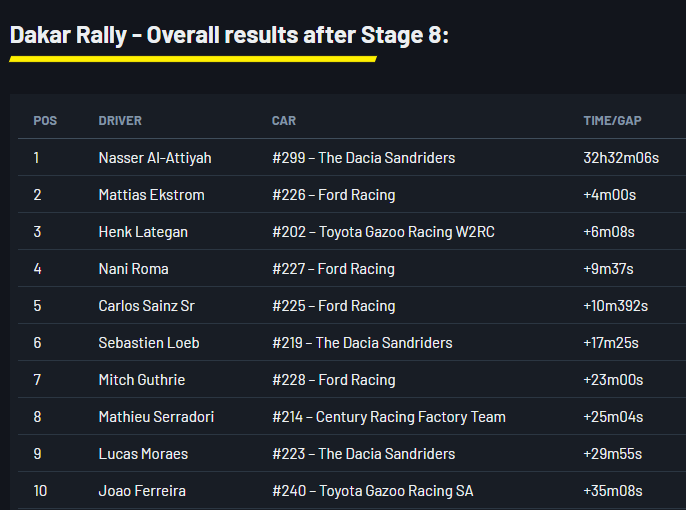Viewport: 686px width, 510px height.
Task: Click the #228 – Ford Racing car cell
Action: pyautogui.click(x=333, y=380)
